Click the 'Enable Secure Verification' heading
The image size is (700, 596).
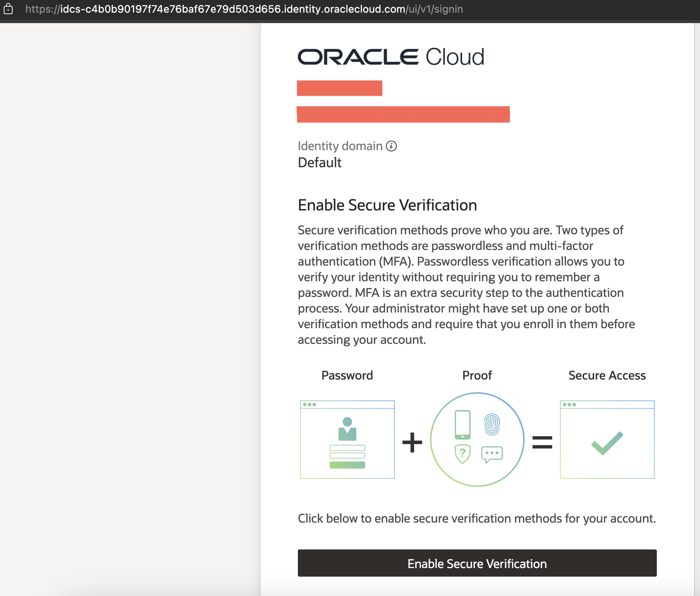(387, 205)
